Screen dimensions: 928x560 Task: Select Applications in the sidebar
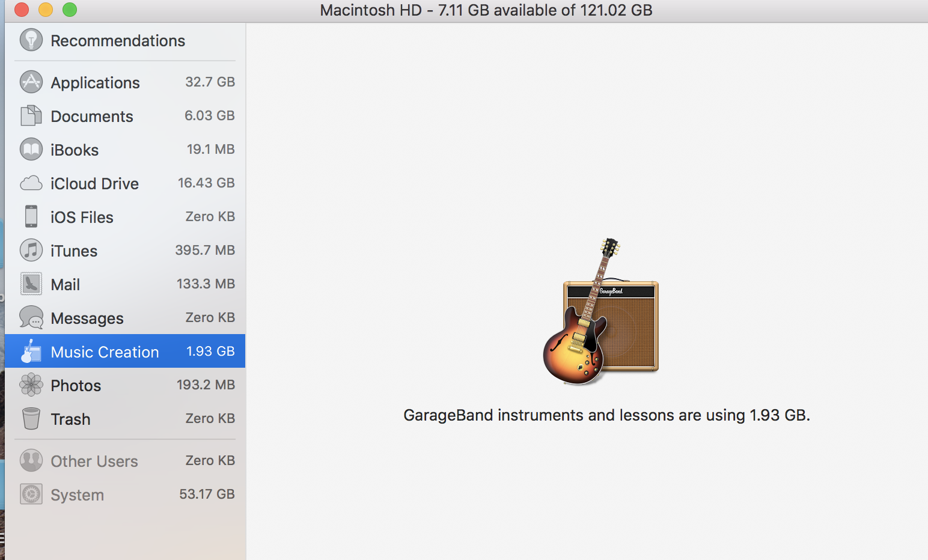point(125,82)
